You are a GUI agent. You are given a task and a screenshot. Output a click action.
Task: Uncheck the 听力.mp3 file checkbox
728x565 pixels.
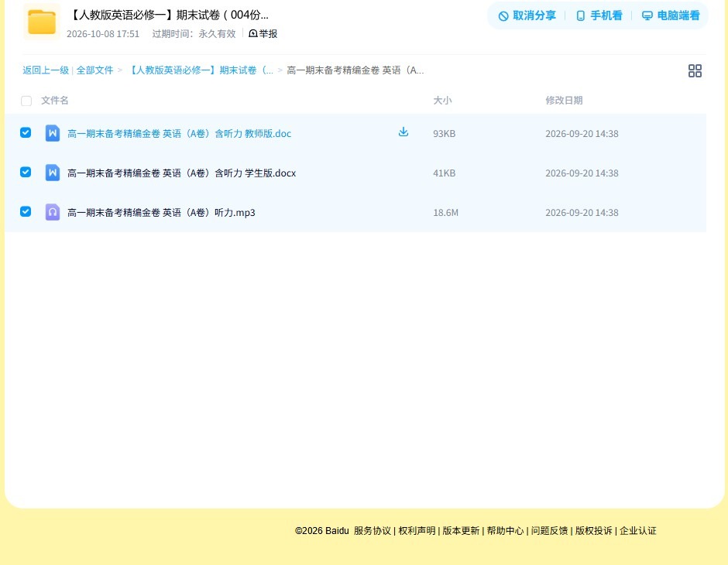pyautogui.click(x=26, y=211)
